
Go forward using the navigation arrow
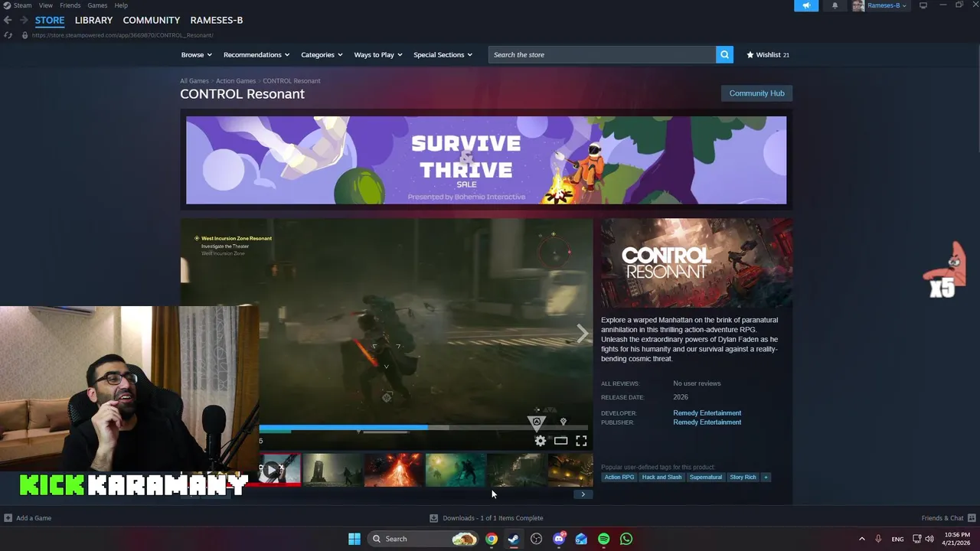point(23,20)
